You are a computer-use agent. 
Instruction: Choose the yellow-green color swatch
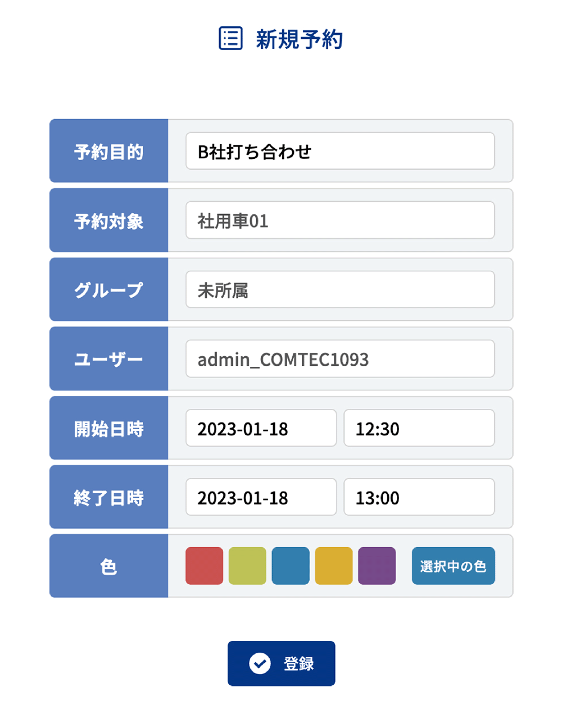(247, 566)
